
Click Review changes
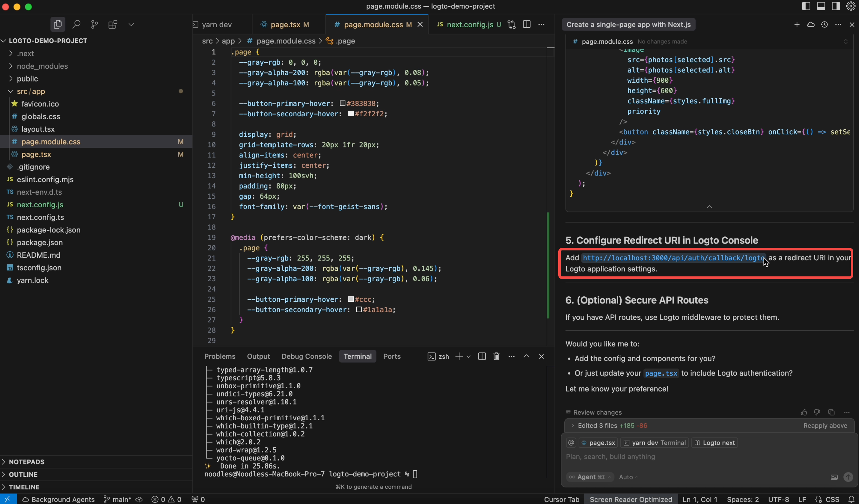tap(594, 412)
